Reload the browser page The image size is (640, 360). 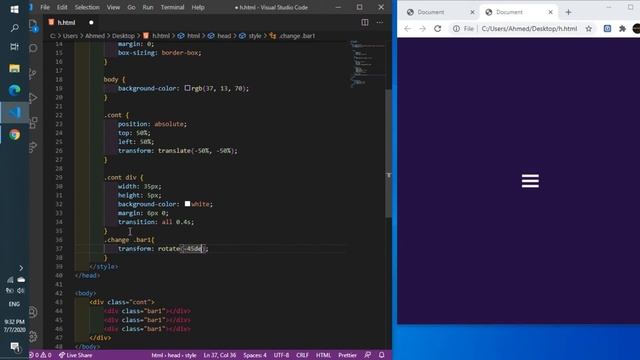click(438, 29)
